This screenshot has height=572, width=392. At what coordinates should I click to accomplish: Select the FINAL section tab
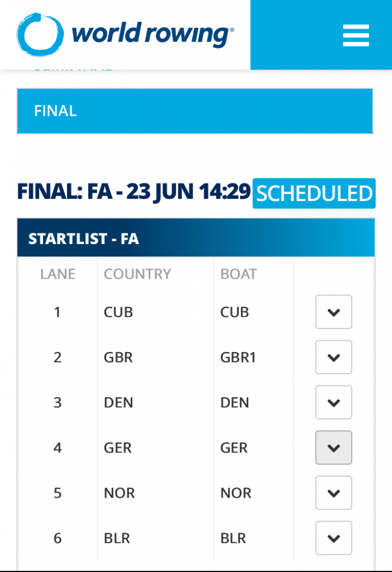[195, 111]
